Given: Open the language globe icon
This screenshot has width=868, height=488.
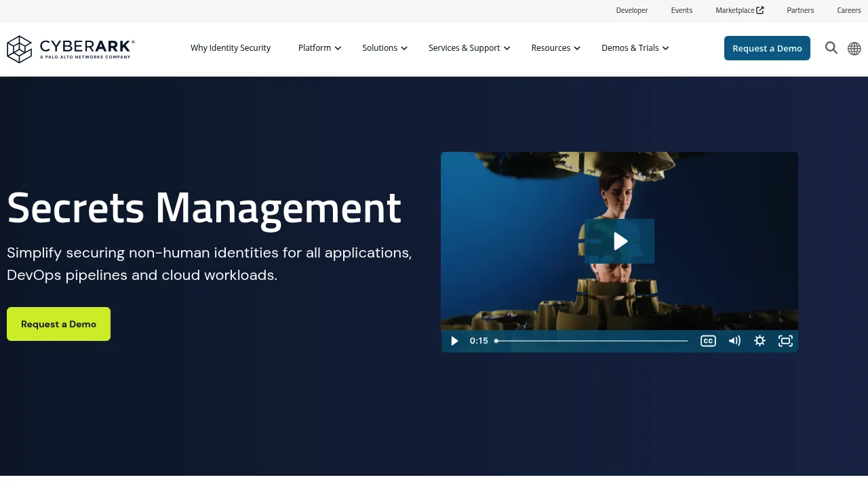Looking at the screenshot, I should pos(854,49).
